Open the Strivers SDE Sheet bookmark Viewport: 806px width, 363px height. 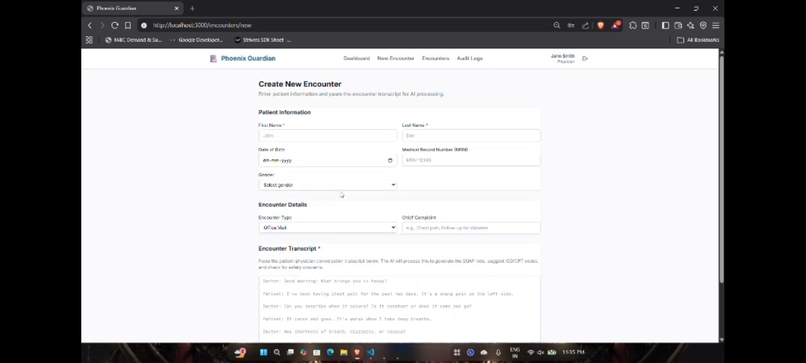click(x=263, y=40)
